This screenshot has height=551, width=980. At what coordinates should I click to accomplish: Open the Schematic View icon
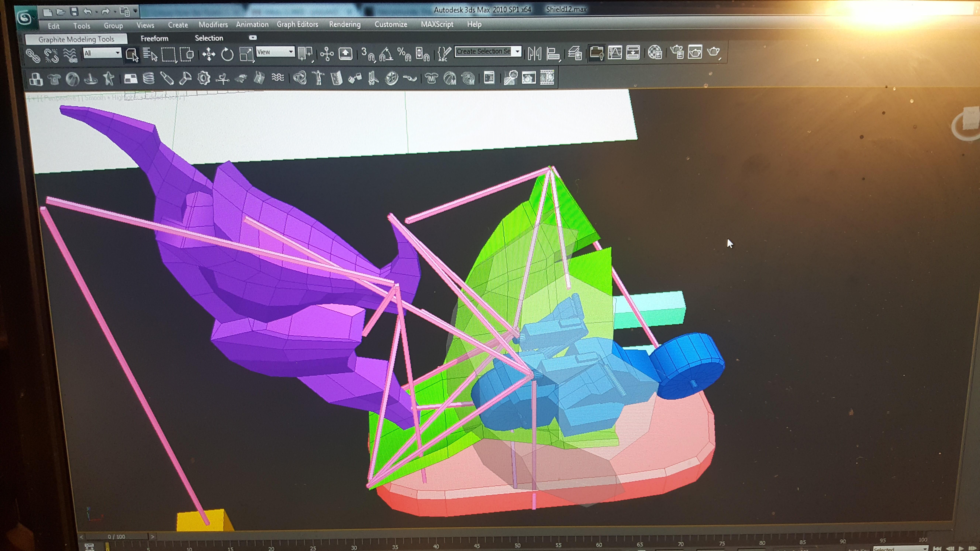click(633, 53)
